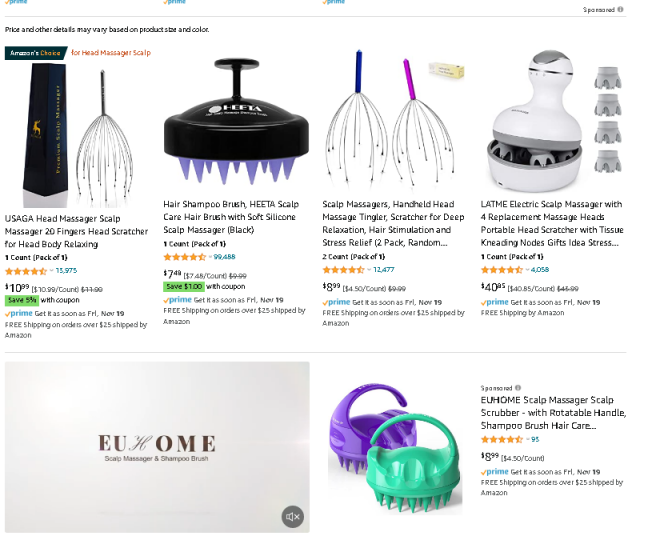
Task: Click the two-pack scalp tingler image
Action: coord(393,119)
